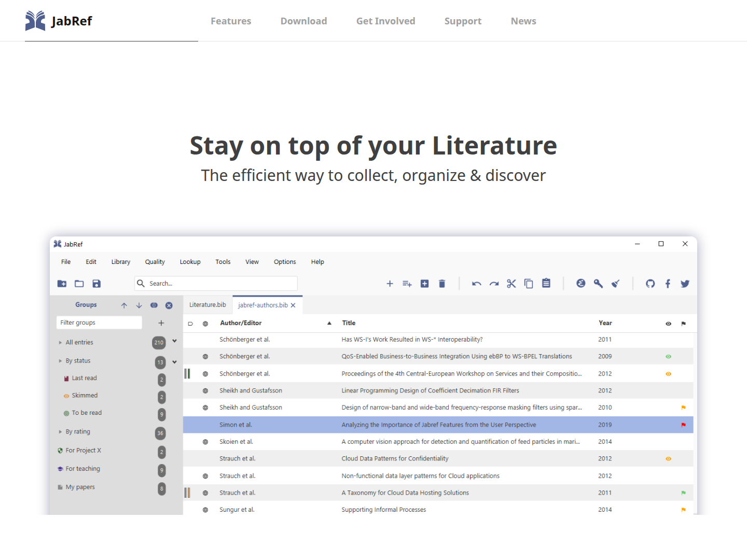The width and height of the screenshot is (747, 560).
Task: Open the Tools menu
Action: 223,262
